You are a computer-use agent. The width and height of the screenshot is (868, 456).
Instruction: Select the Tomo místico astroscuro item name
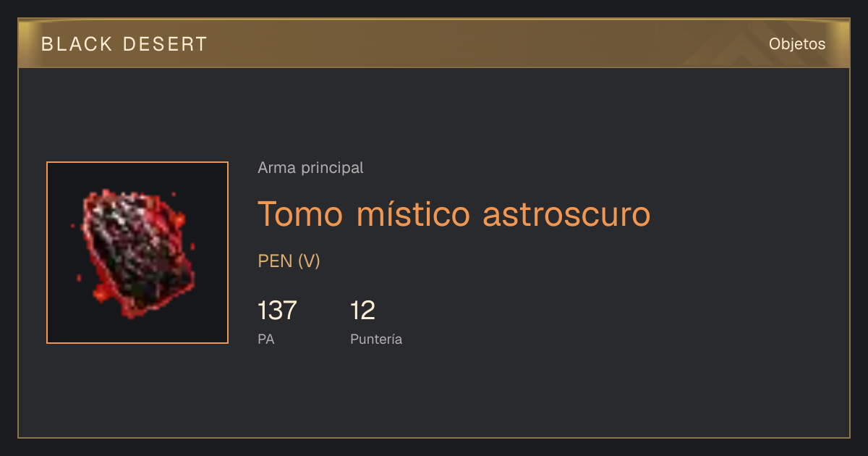pos(454,214)
